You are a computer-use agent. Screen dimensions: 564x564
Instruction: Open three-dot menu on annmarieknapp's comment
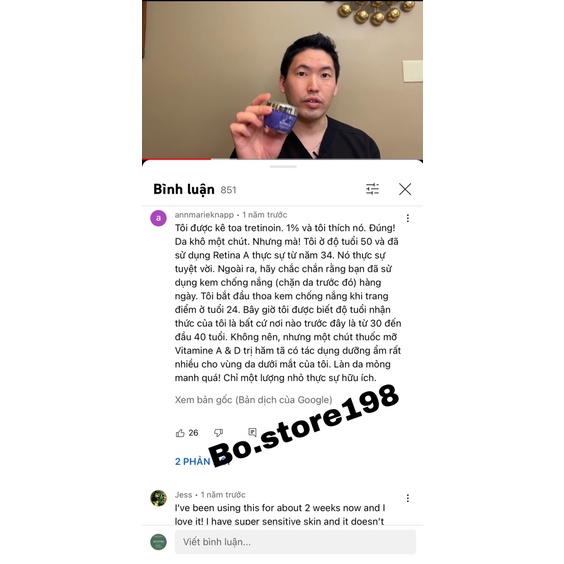(408, 218)
